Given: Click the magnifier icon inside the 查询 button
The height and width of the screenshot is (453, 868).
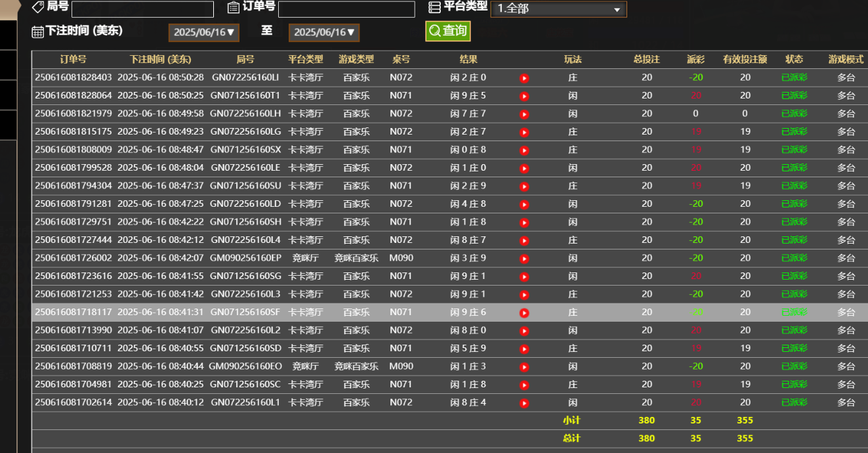Looking at the screenshot, I should click(434, 31).
